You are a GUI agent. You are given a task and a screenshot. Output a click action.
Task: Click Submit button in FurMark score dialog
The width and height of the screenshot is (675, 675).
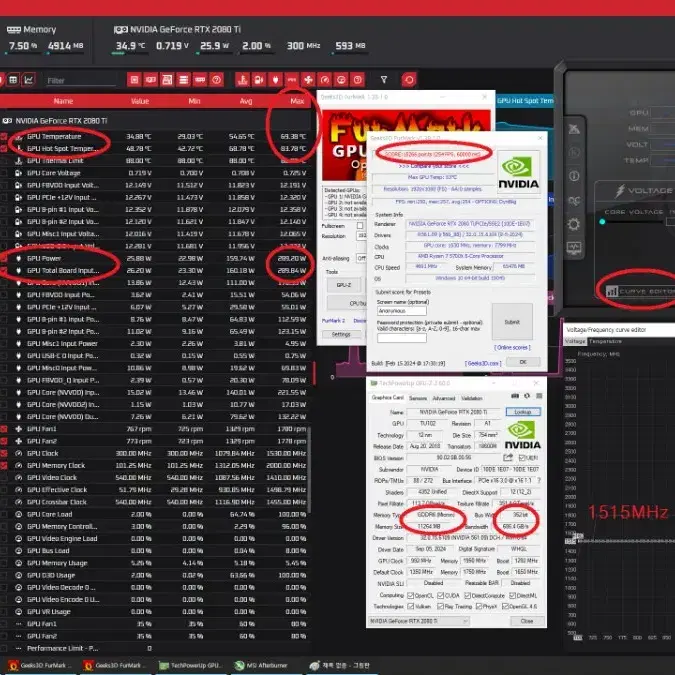point(512,322)
